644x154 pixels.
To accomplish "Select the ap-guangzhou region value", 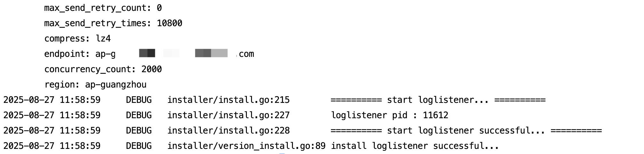I will 116,85.
